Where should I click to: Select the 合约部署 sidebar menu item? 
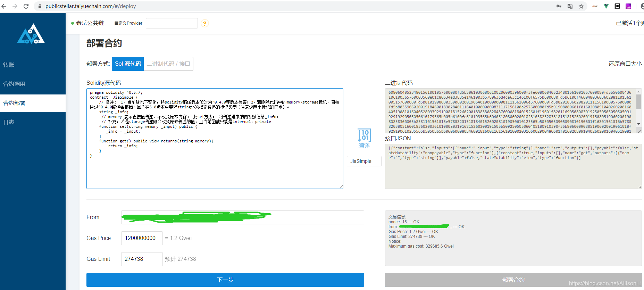click(33, 103)
